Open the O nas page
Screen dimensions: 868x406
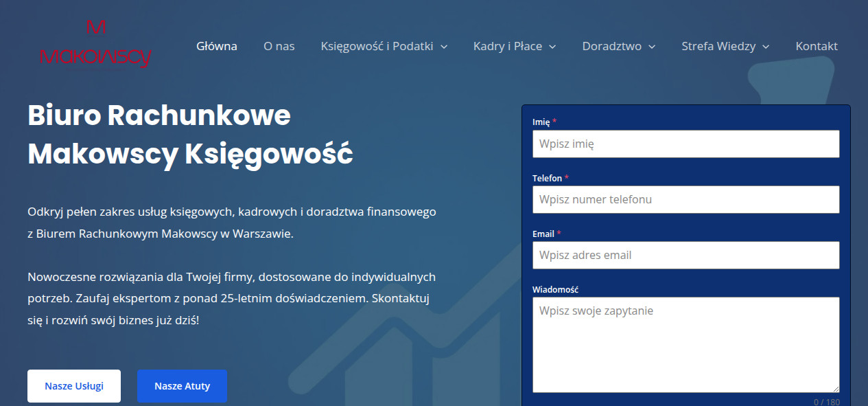[x=279, y=46]
